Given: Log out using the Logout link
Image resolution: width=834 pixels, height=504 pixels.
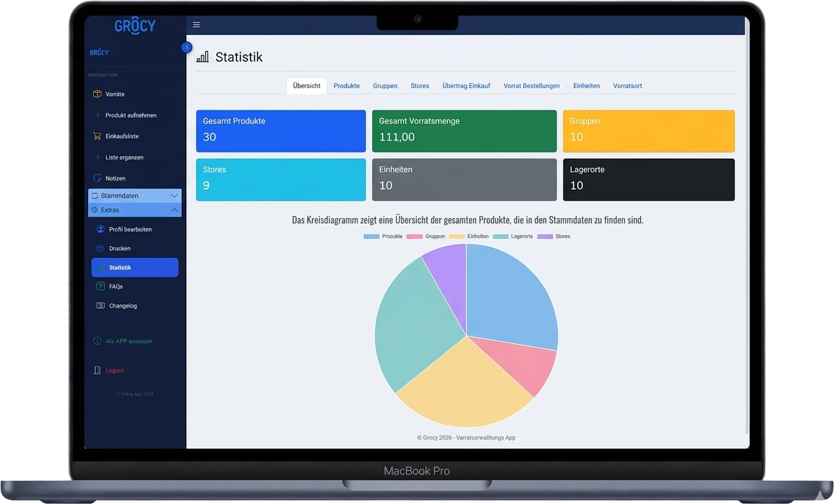Looking at the screenshot, I should point(114,370).
